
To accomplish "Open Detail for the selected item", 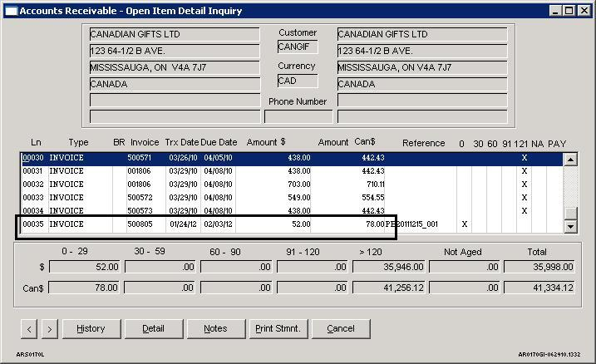I will [154, 329].
